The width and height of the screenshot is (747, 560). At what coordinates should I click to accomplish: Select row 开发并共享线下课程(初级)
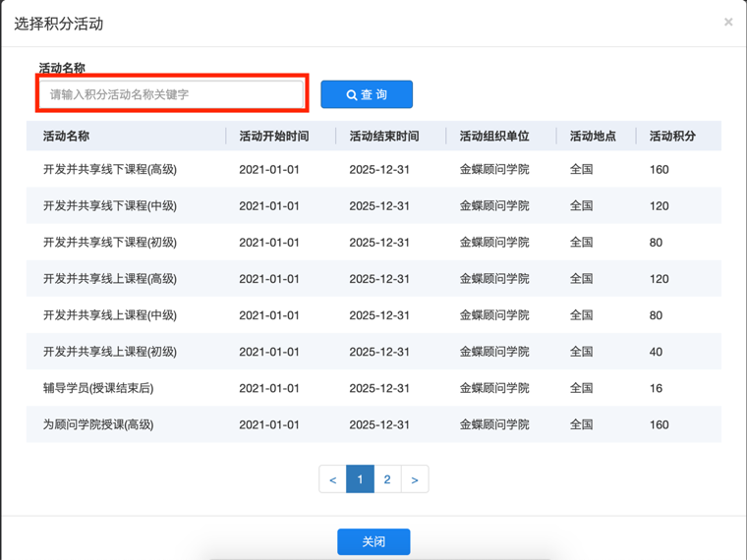pyautogui.click(x=373, y=242)
